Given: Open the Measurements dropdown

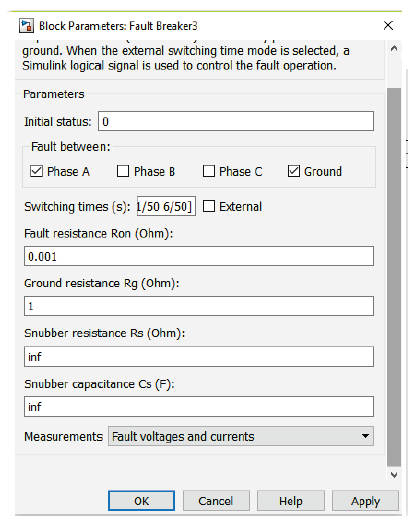Looking at the screenshot, I should [241, 436].
